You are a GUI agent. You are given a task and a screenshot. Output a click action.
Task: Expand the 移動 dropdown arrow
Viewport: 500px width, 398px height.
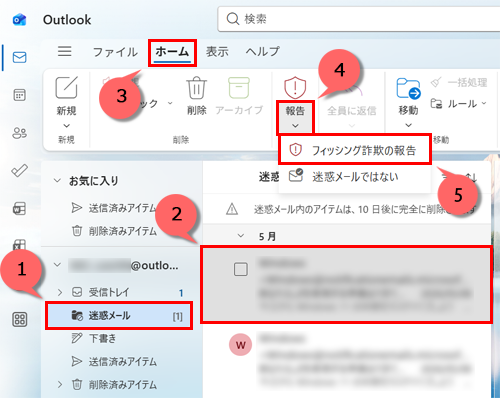[408, 125]
